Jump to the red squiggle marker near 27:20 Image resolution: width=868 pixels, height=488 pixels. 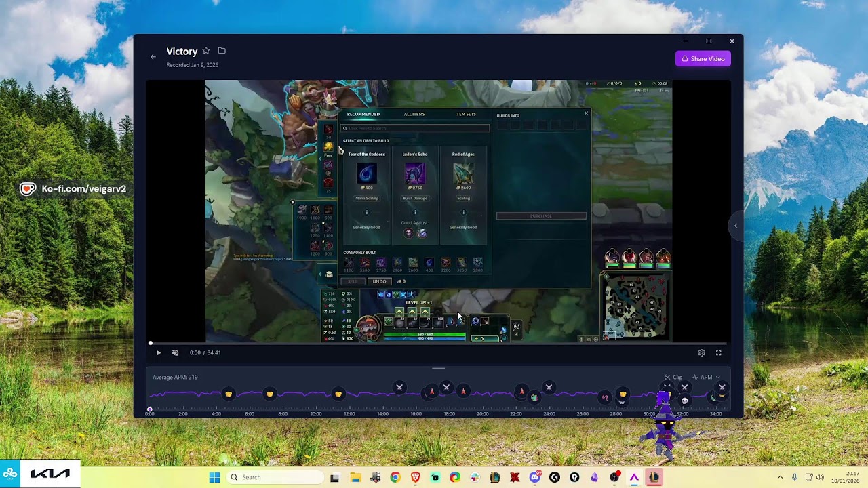point(605,398)
